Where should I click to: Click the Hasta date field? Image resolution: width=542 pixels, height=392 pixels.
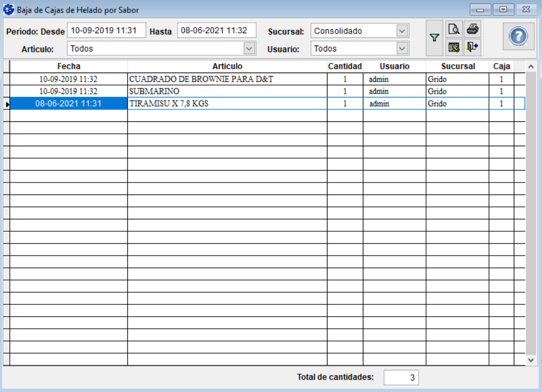click(x=216, y=31)
